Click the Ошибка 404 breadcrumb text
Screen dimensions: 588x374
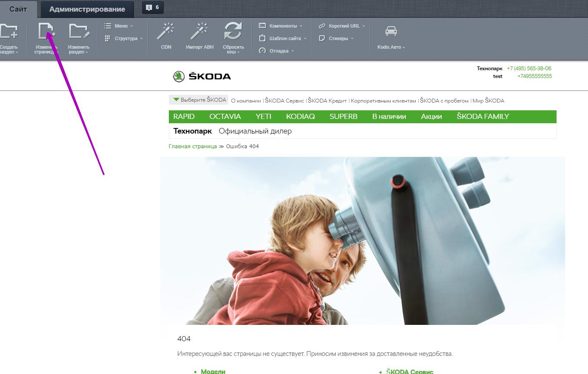pos(243,146)
